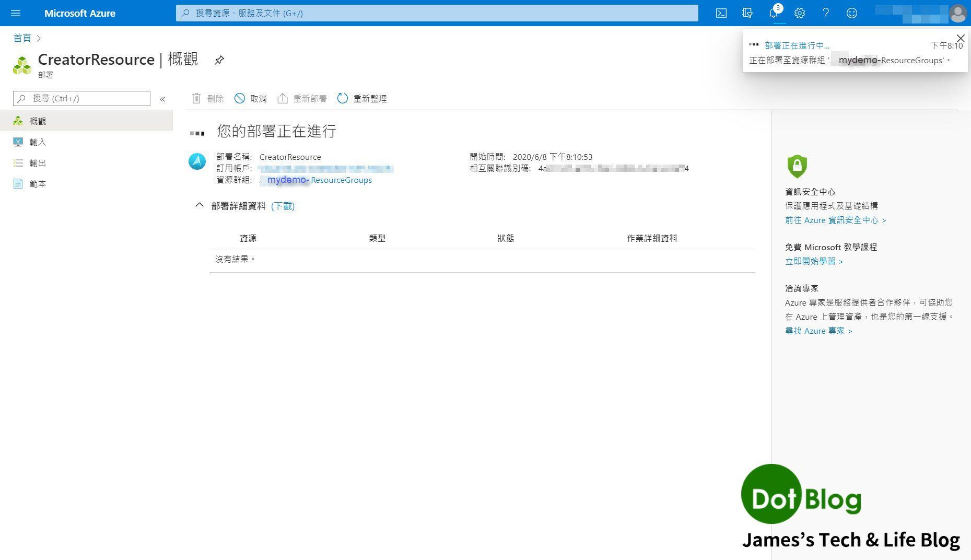Click the Azure search input field
The height and width of the screenshot is (560, 971).
coord(437,13)
